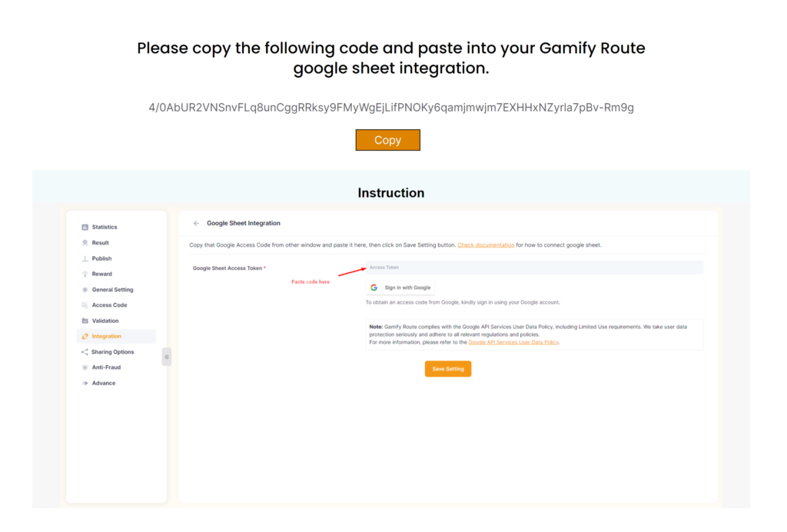Collapse the sidebar with double chevron
Image resolution: width=787 pixels, height=532 pixels.
167,357
